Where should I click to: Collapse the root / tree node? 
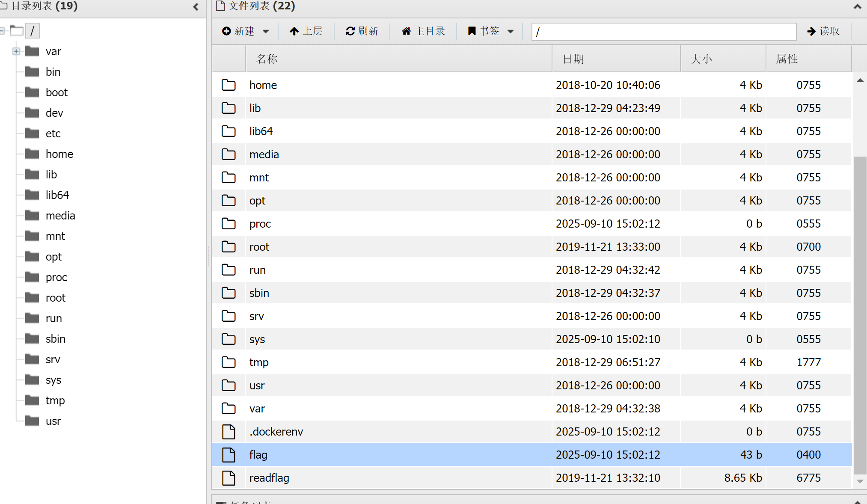[2, 31]
